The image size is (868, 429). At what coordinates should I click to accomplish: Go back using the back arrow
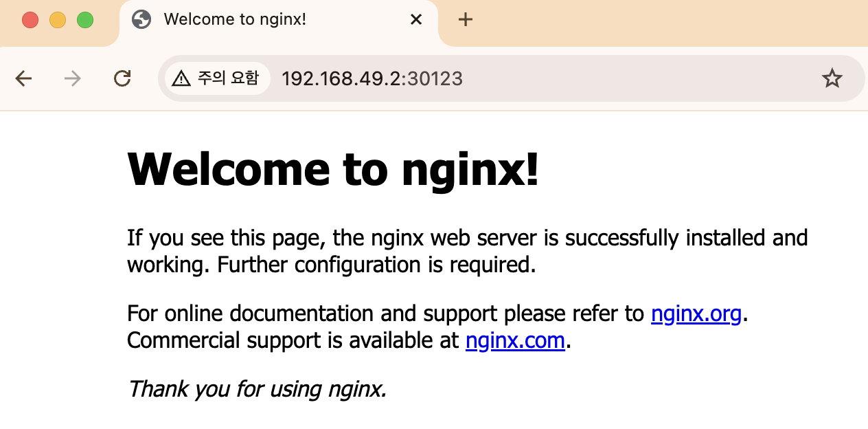24,79
